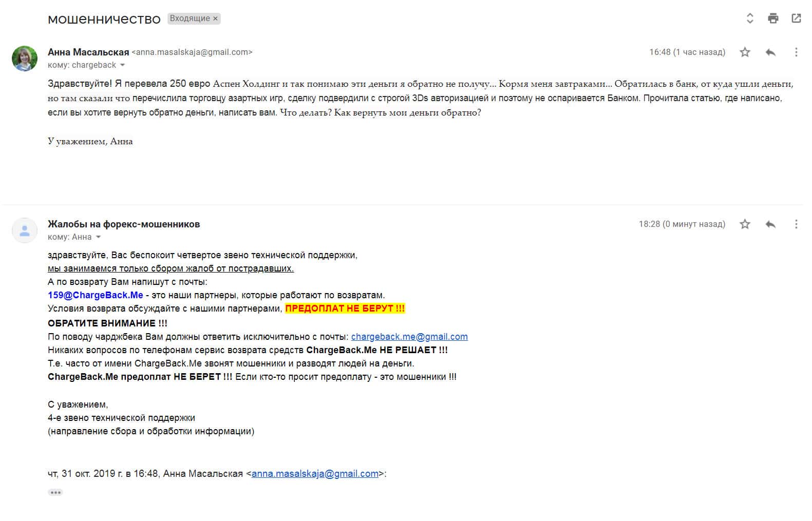Click the chargeback.me@gmail.com email link
The height and width of the screenshot is (521, 812).
tap(409, 337)
